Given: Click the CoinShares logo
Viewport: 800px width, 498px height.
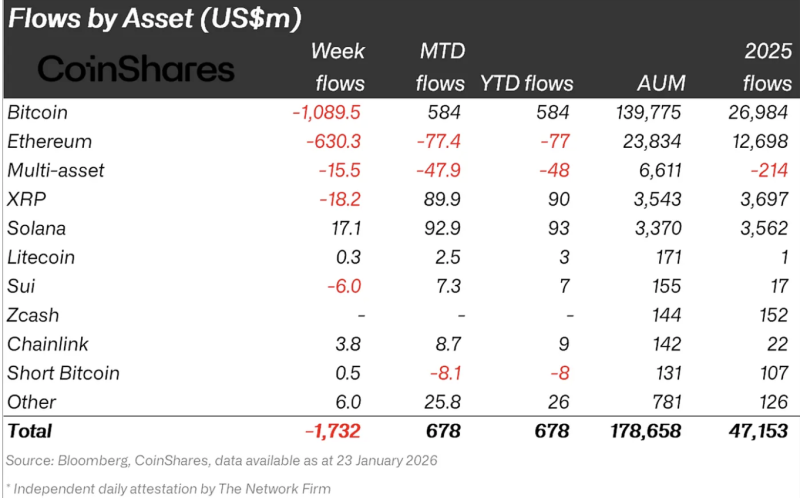Looking at the screenshot, I should point(136,69).
